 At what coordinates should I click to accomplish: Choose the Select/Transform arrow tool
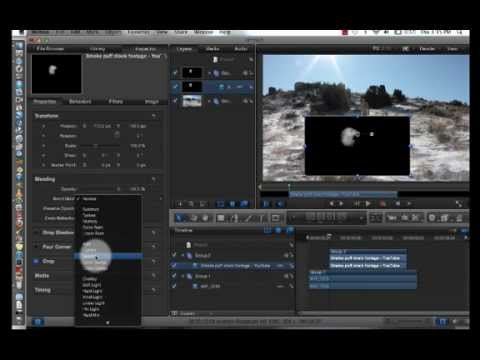[180, 218]
